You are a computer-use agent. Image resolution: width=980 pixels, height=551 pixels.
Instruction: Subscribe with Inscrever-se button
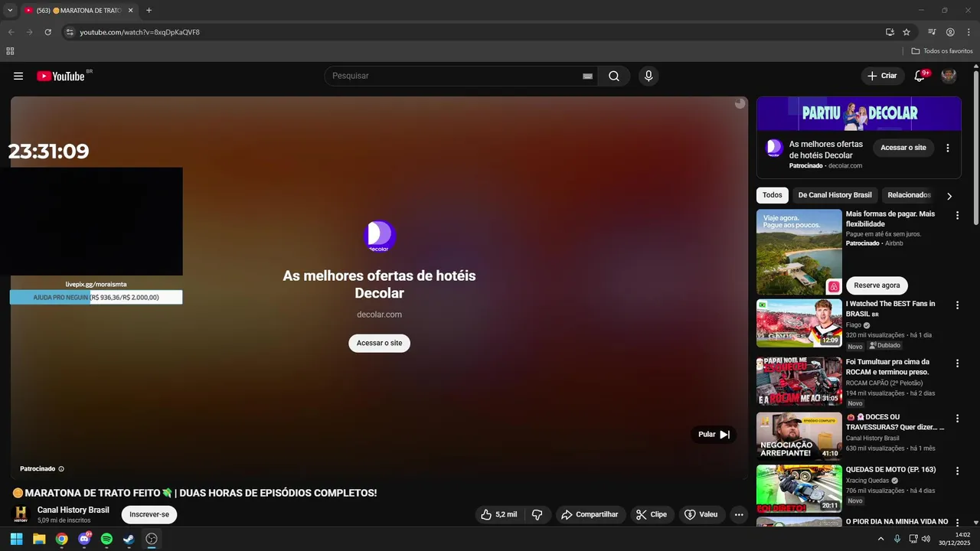coord(149,514)
